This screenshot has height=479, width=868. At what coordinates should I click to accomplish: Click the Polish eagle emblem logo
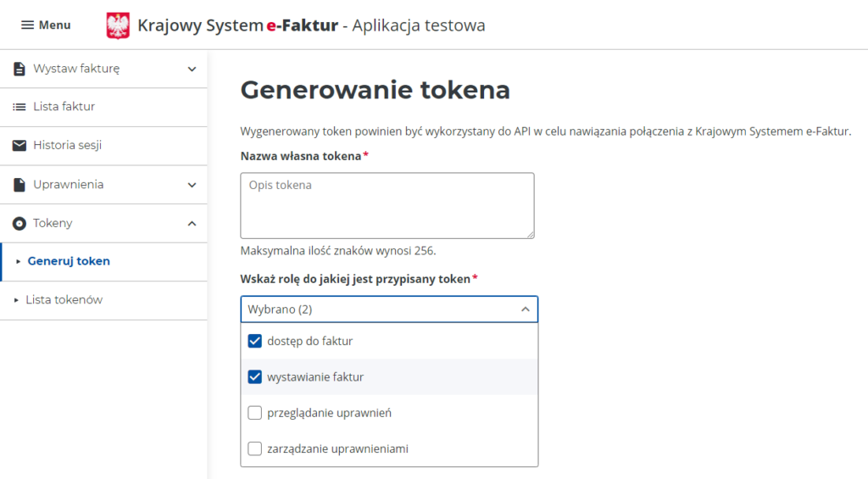(118, 25)
